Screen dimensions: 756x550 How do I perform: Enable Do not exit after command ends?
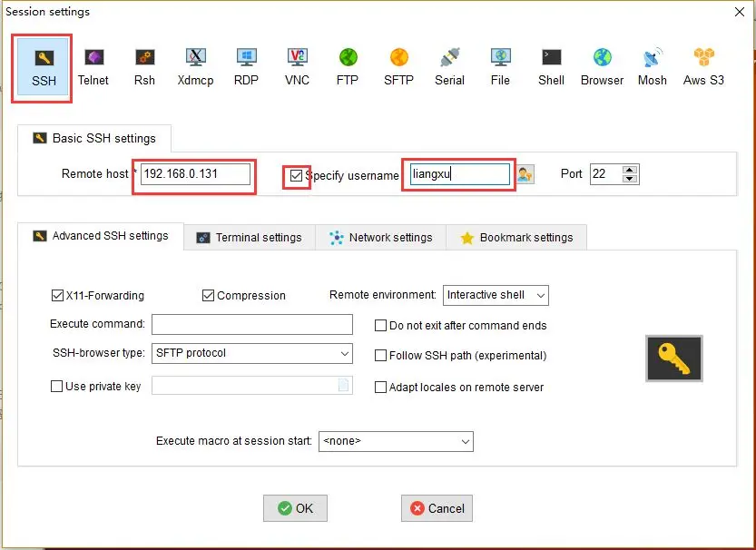point(380,326)
